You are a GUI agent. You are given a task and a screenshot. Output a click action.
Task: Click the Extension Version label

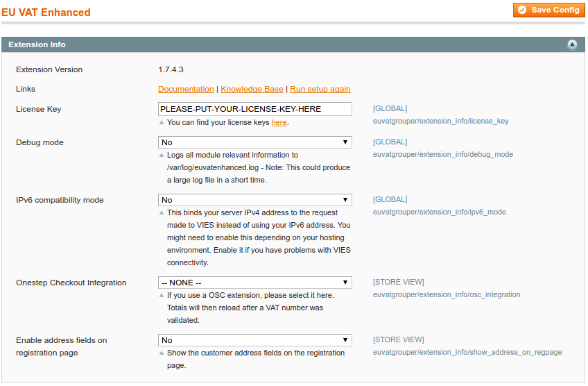click(x=49, y=69)
